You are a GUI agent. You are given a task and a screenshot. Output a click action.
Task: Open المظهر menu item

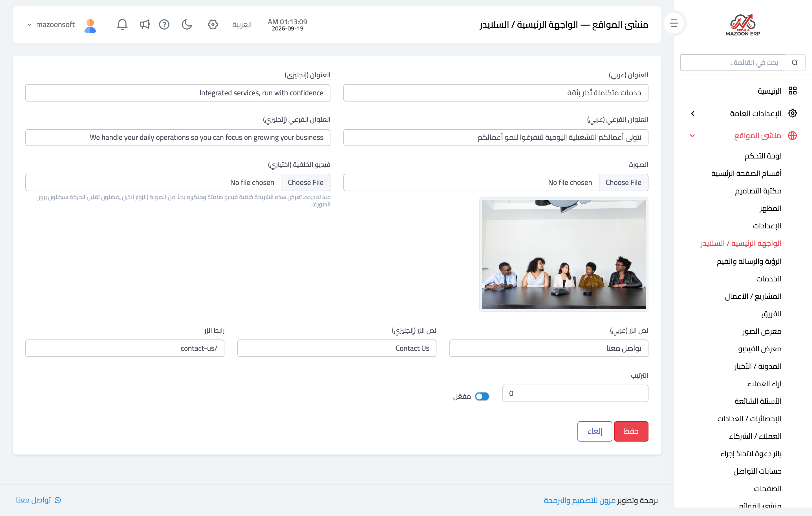pos(770,208)
